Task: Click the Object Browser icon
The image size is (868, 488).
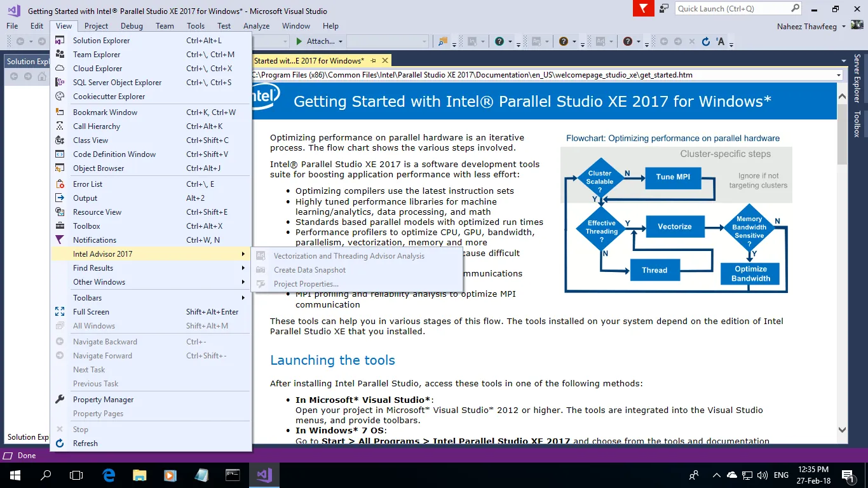Action: tap(60, 168)
